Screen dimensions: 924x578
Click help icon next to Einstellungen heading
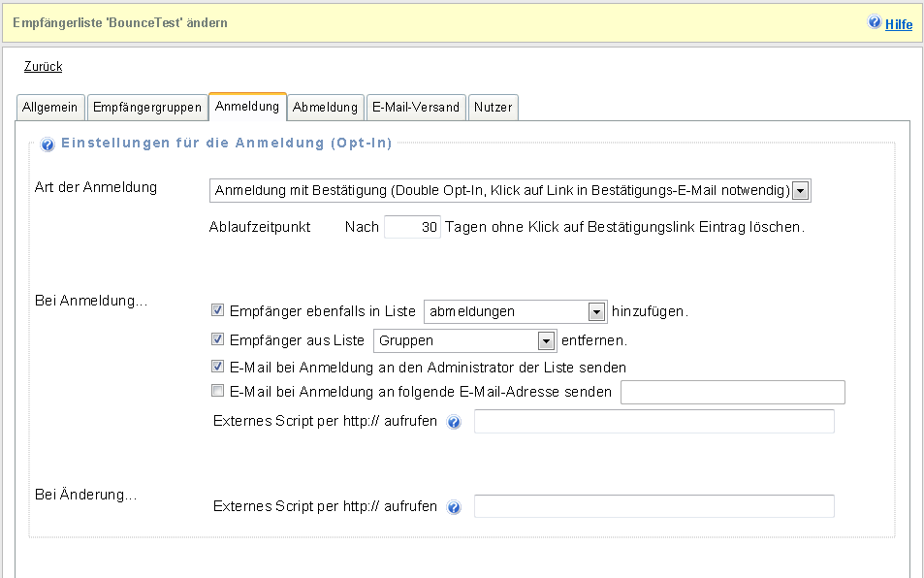tap(48, 144)
